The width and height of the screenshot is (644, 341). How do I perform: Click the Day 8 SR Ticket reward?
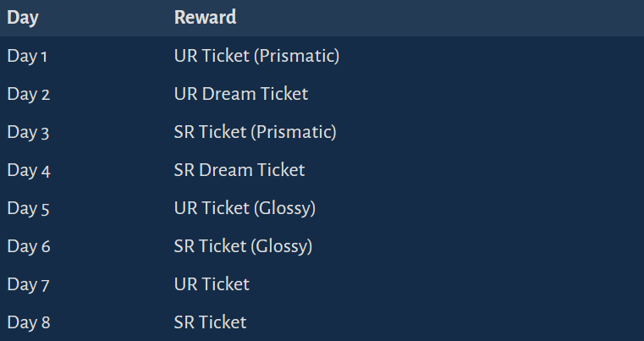pos(210,322)
